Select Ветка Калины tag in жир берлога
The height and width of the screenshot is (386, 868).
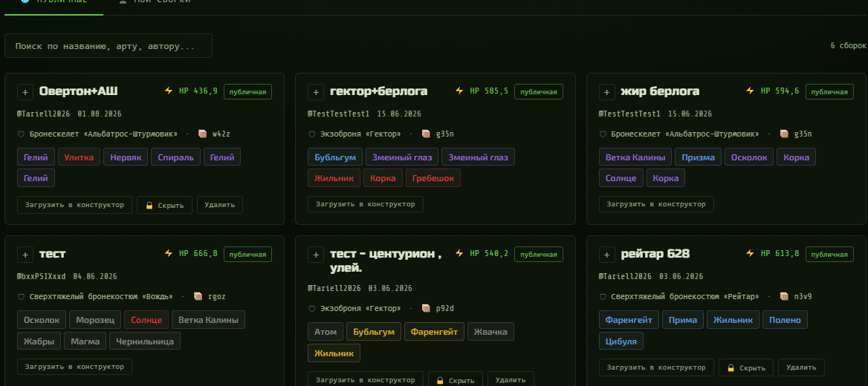pos(635,157)
